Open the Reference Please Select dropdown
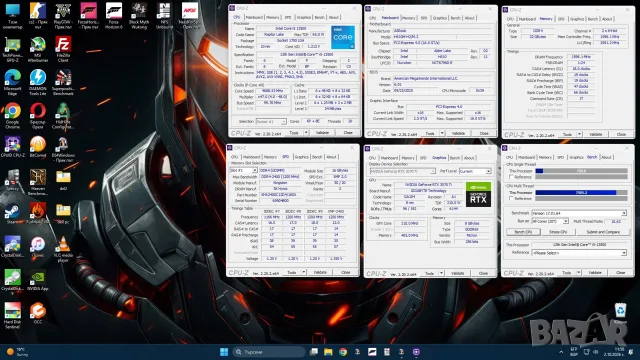640x360 pixels. pyautogui.click(x=579, y=253)
